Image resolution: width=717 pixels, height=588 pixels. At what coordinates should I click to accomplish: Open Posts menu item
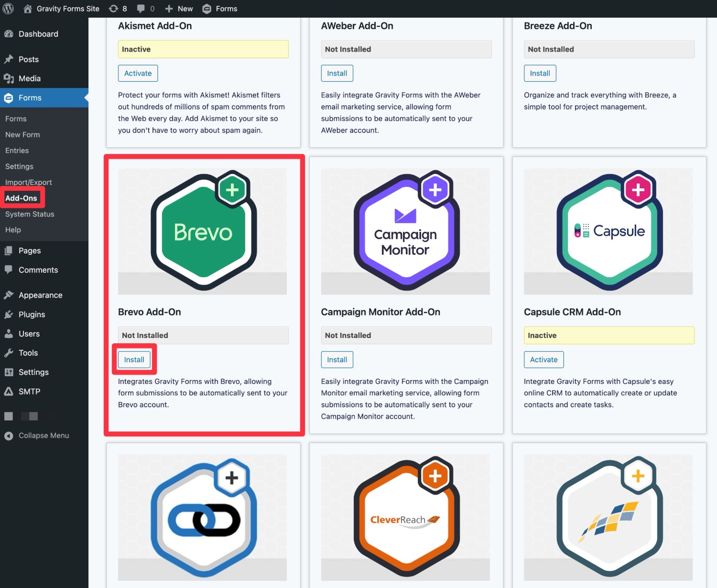click(29, 59)
